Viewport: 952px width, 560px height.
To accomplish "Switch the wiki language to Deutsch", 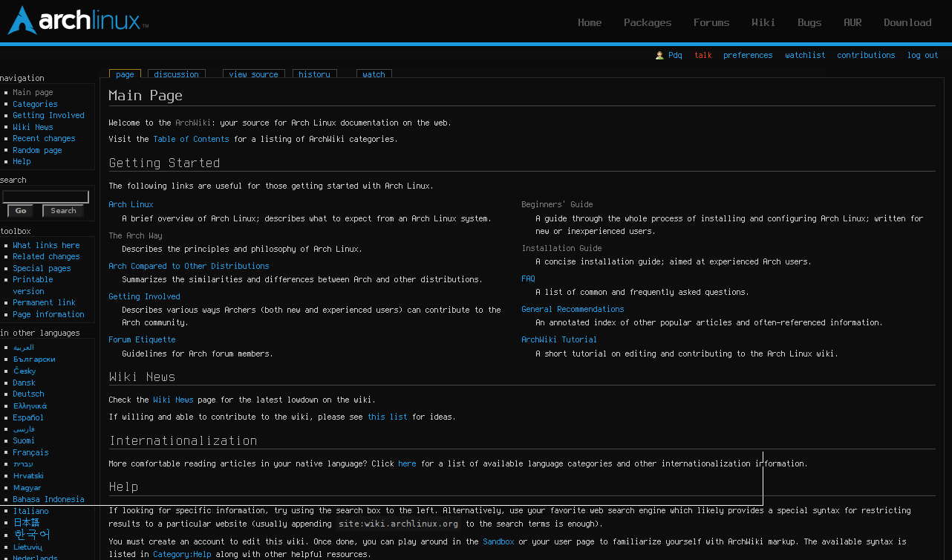I will [27, 394].
